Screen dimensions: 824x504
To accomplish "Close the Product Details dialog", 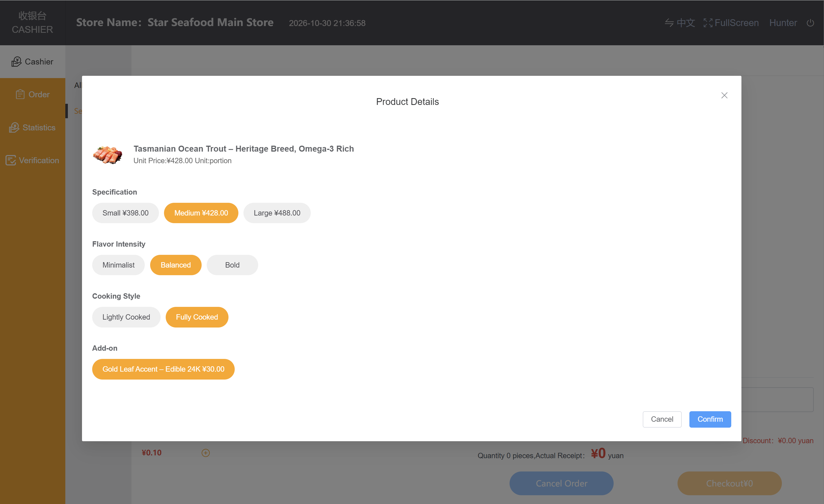I will (724, 95).
